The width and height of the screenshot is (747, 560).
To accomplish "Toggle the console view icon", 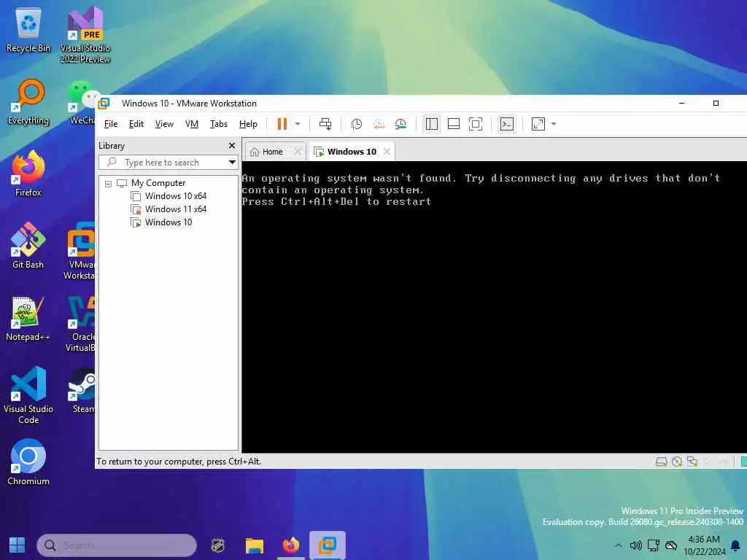I will coord(506,124).
